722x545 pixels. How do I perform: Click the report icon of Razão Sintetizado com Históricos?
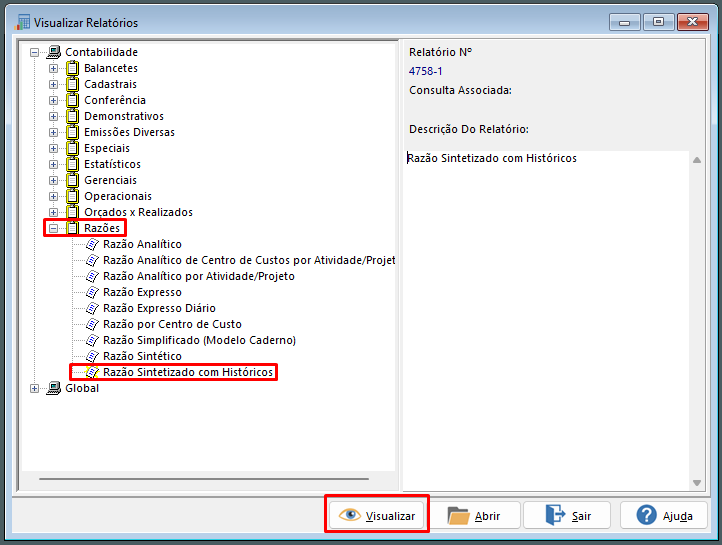click(x=92, y=372)
